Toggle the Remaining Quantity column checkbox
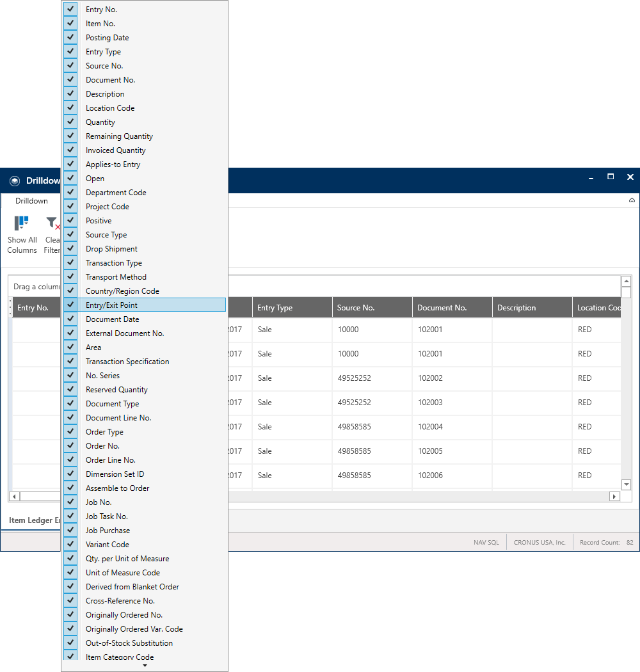 (x=70, y=136)
